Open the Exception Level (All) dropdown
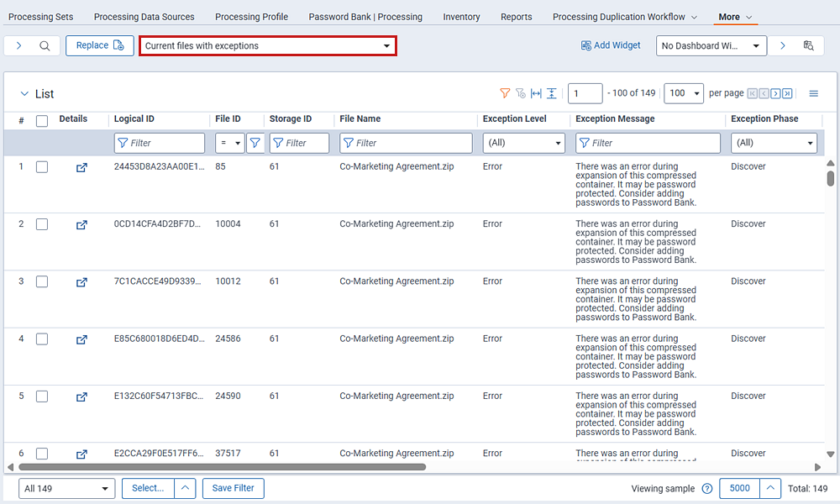This screenshot has width=840, height=504. tap(523, 143)
